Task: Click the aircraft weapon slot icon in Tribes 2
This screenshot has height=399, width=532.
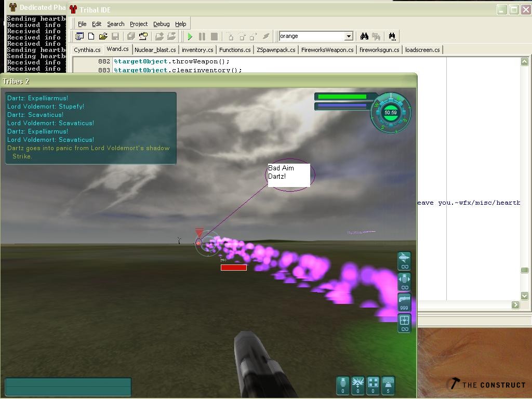Action: [404, 261]
